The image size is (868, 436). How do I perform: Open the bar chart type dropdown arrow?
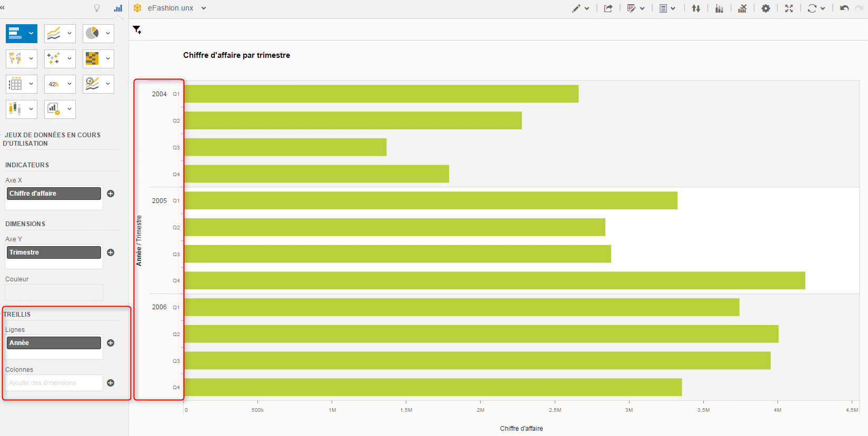[x=31, y=34]
